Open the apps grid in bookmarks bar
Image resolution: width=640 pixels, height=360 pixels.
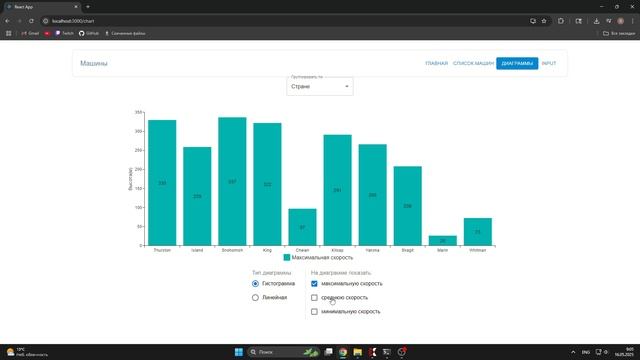[x=9, y=33]
